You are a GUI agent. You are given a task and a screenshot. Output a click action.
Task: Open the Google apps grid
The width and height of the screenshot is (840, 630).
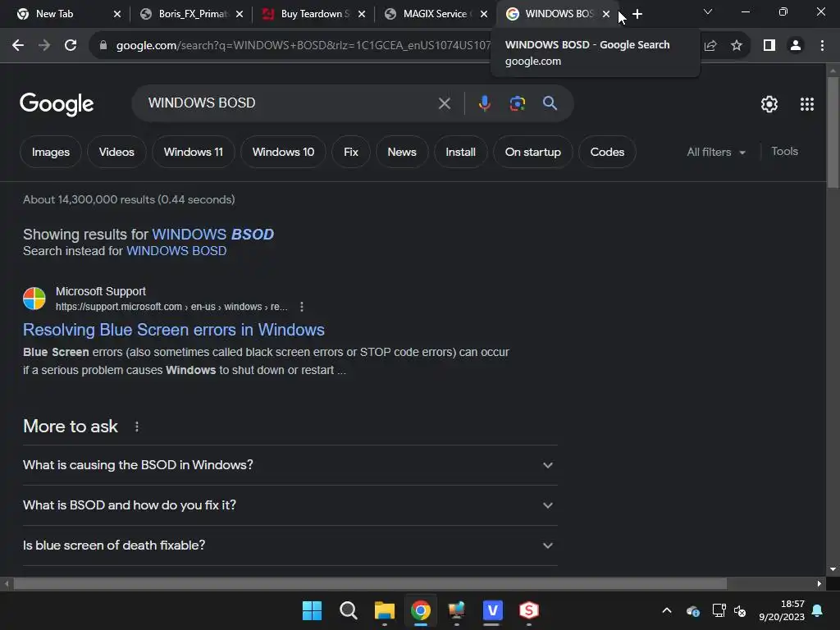(807, 104)
